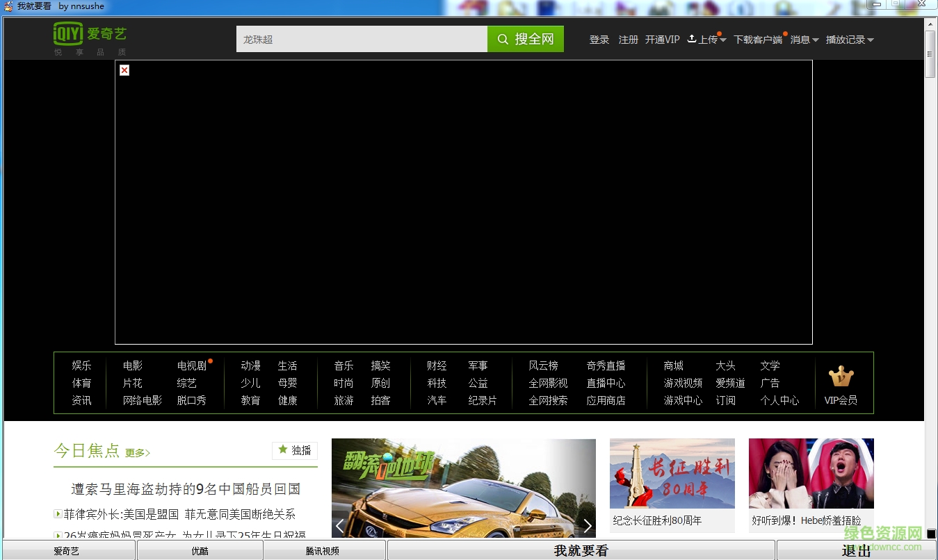Select the 电视剧 category

191,365
